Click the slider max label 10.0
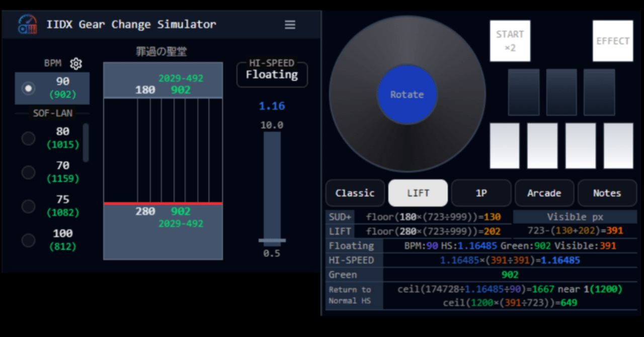Viewport: 644px width, 337px height. (272, 125)
